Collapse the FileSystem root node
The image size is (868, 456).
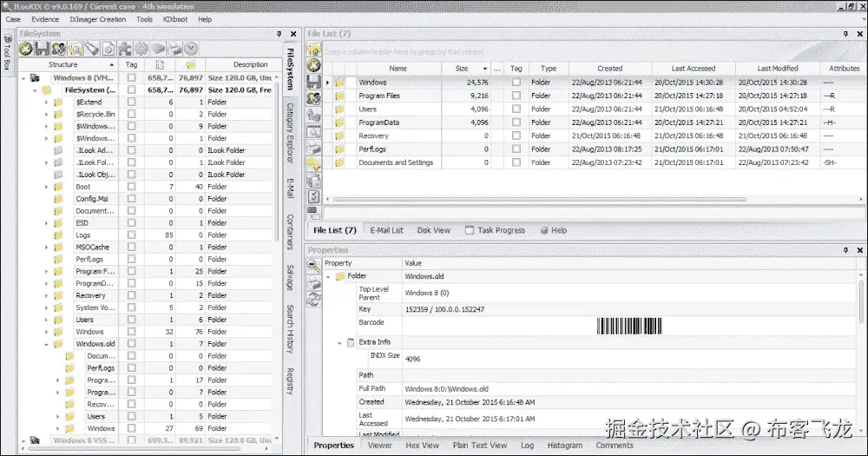tap(35, 90)
